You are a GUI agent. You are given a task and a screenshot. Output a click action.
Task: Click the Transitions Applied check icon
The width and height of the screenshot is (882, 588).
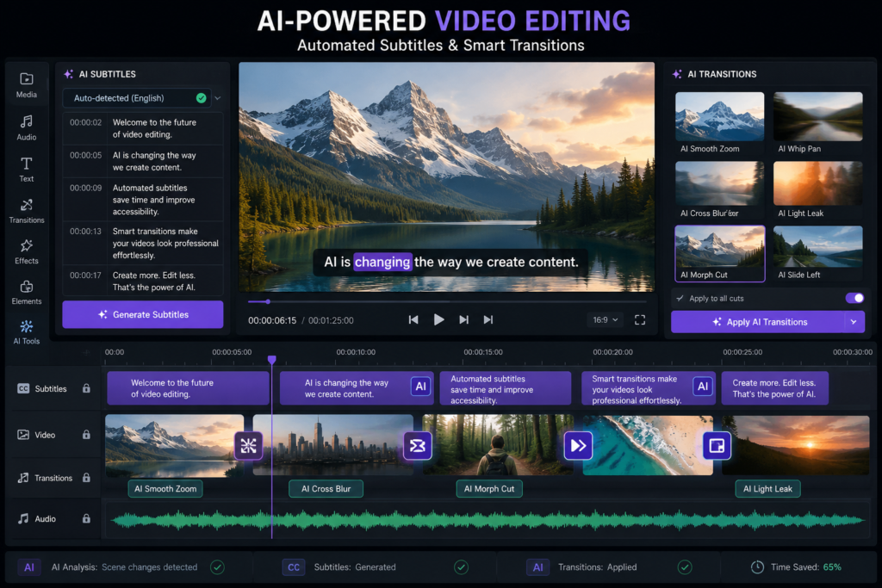pos(685,567)
